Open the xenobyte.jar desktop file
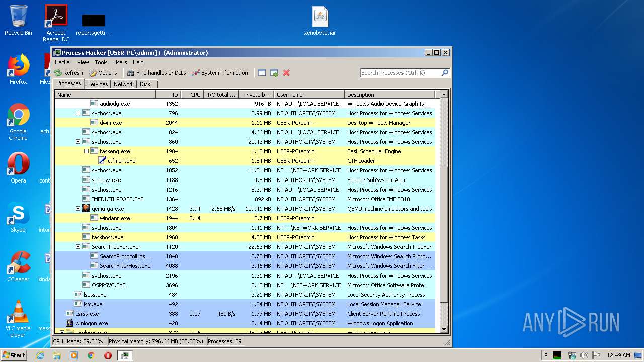This screenshot has height=362, width=644. click(x=320, y=21)
